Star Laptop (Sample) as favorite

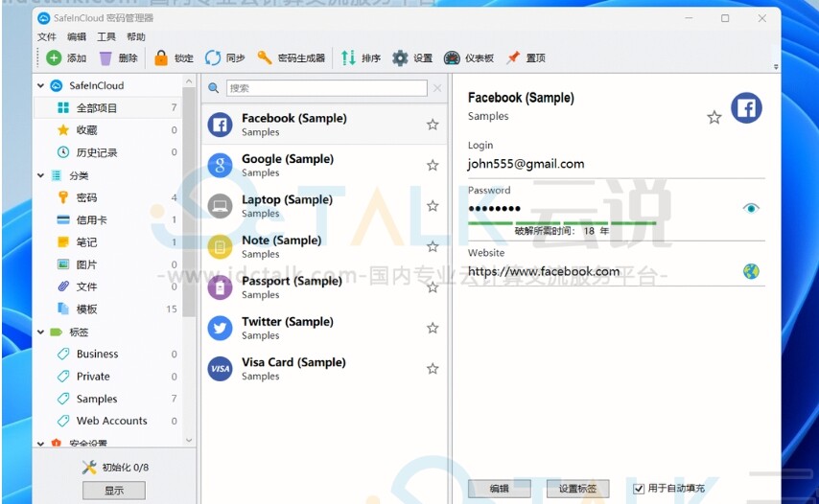(x=433, y=206)
